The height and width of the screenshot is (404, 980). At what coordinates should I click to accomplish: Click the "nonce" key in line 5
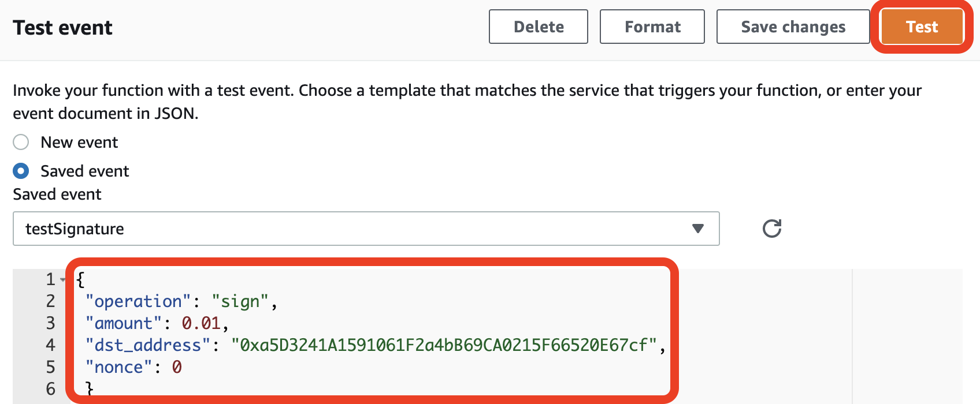(118, 367)
